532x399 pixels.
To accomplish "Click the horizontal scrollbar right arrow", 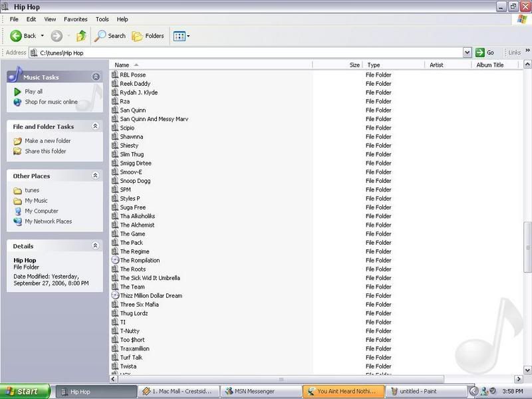I will pyautogui.click(x=519, y=379).
